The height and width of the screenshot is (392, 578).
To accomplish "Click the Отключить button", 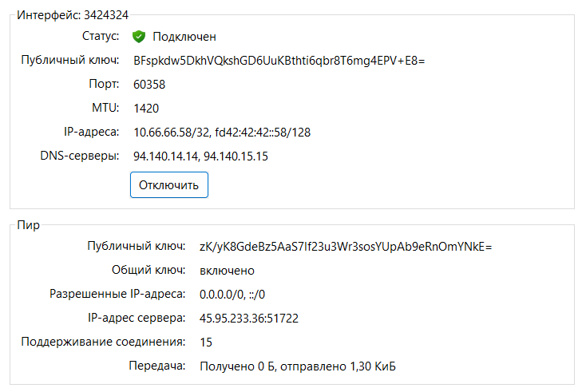I will [x=169, y=184].
